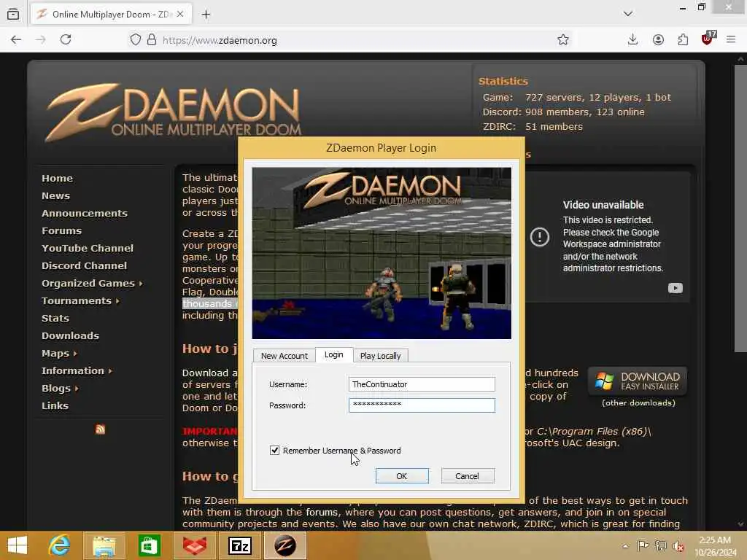Open YouTube Channel link
747x560 pixels.
click(x=88, y=248)
